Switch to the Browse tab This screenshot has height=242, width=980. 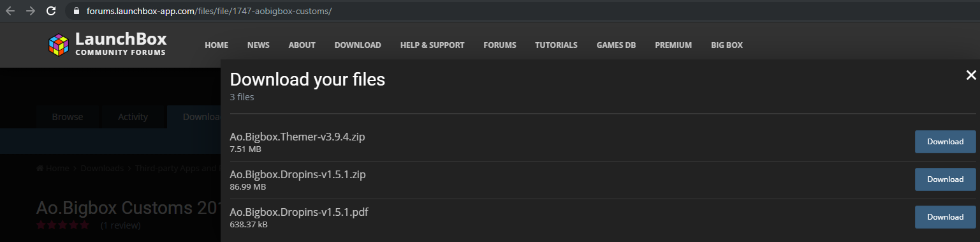(68, 117)
